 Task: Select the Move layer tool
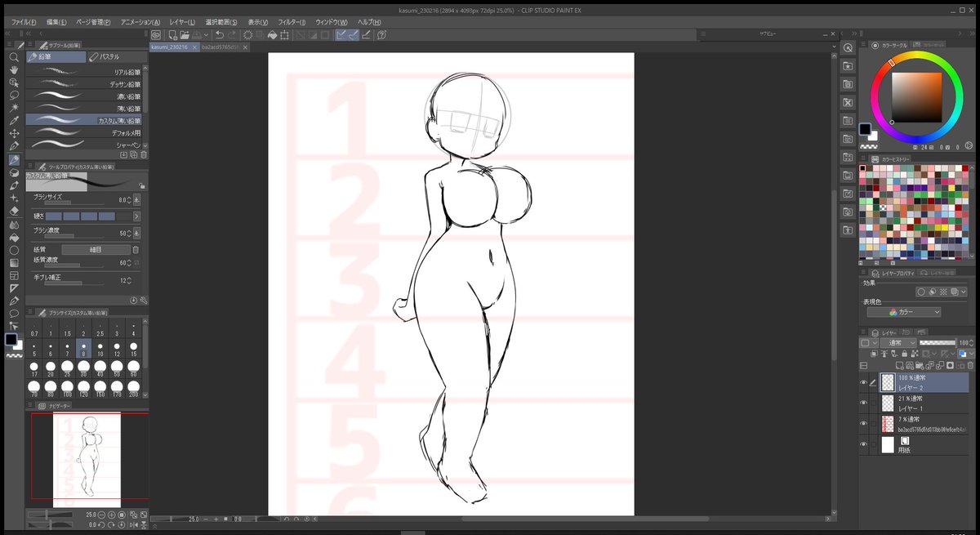[x=14, y=132]
